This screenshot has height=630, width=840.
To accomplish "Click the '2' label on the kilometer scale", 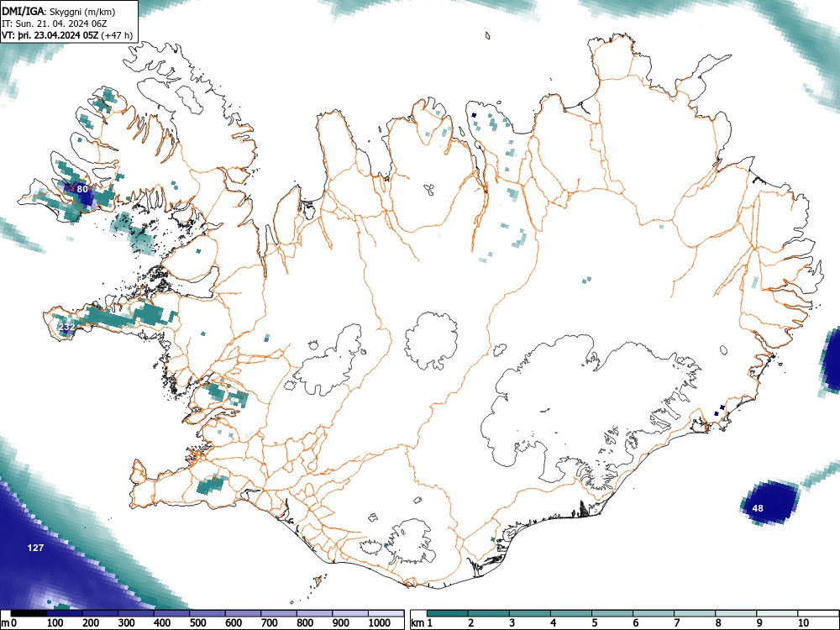I will coord(470,623).
